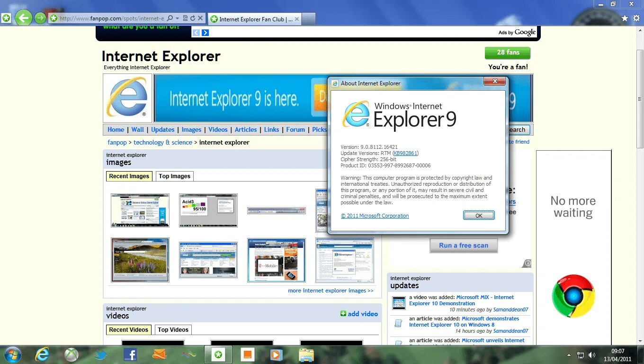Open the KB982861 update link
This screenshot has width=644, height=364.
pos(406,153)
